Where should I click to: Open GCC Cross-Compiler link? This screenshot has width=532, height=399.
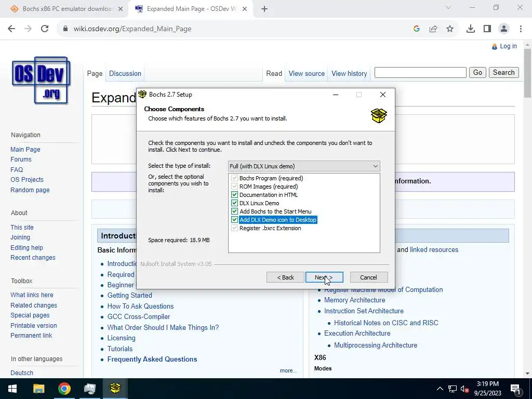click(x=138, y=316)
